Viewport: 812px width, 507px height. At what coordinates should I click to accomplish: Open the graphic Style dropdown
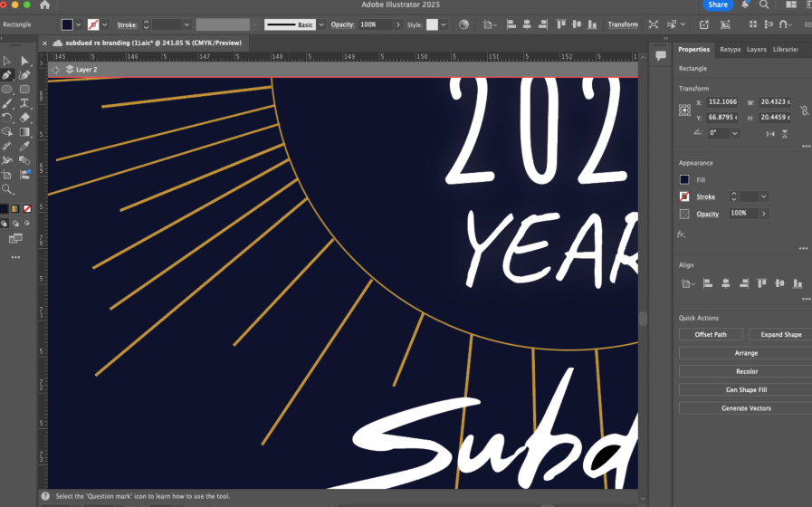(x=444, y=24)
